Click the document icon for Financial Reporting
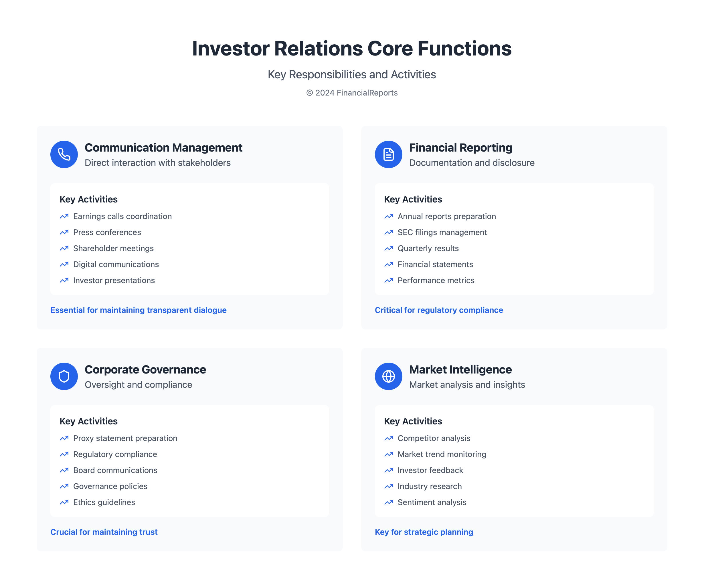This screenshot has width=704, height=588. coord(388,154)
